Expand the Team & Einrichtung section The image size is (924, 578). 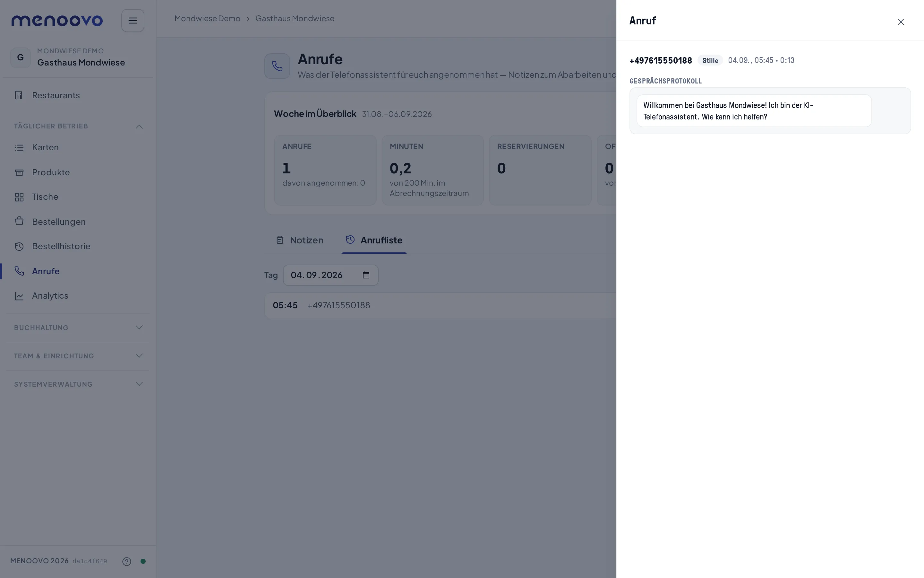[x=78, y=356]
